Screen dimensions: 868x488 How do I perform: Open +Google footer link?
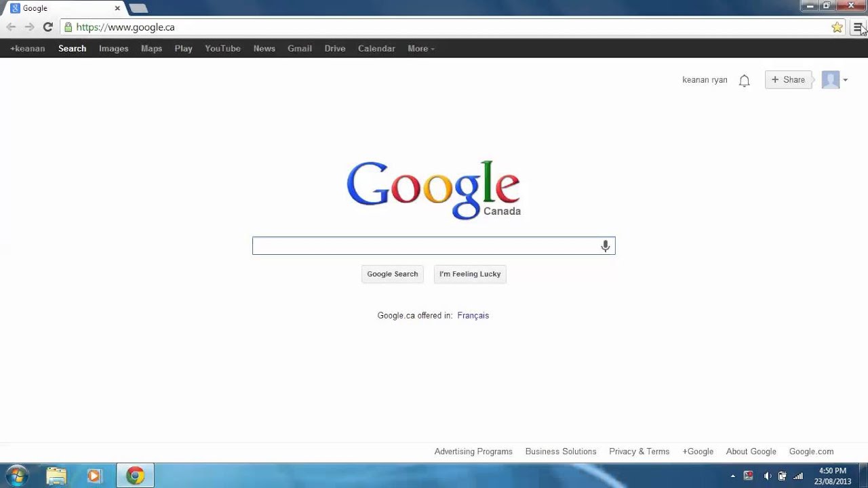point(698,451)
